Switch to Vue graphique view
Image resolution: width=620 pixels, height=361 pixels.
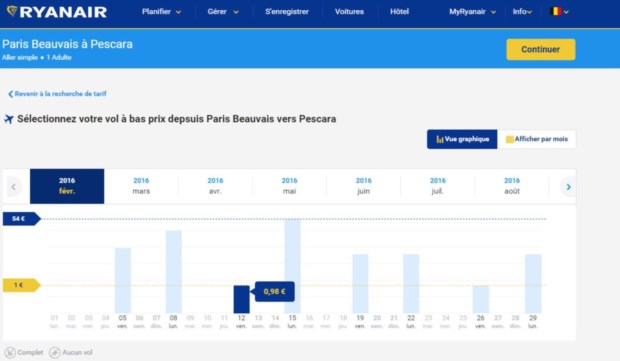462,139
